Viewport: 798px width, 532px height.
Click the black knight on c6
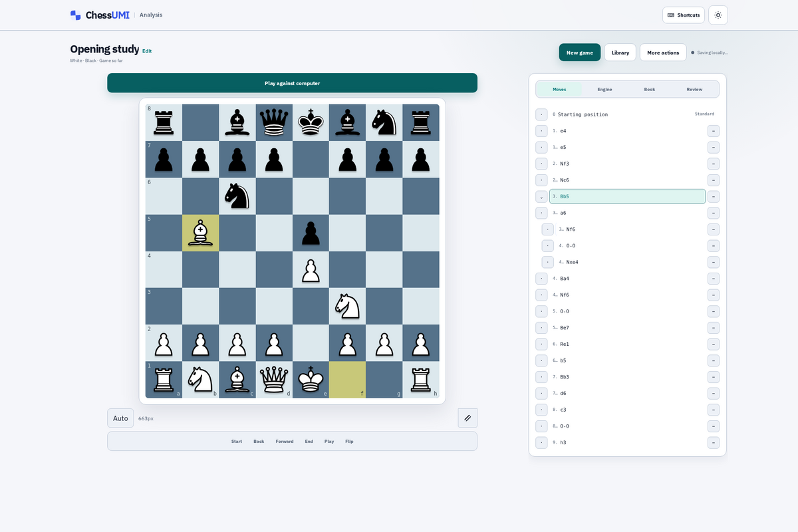237,196
